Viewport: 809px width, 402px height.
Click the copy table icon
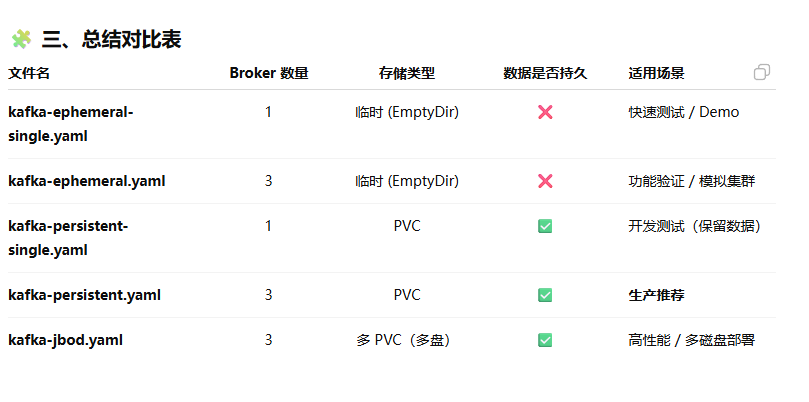tap(762, 72)
